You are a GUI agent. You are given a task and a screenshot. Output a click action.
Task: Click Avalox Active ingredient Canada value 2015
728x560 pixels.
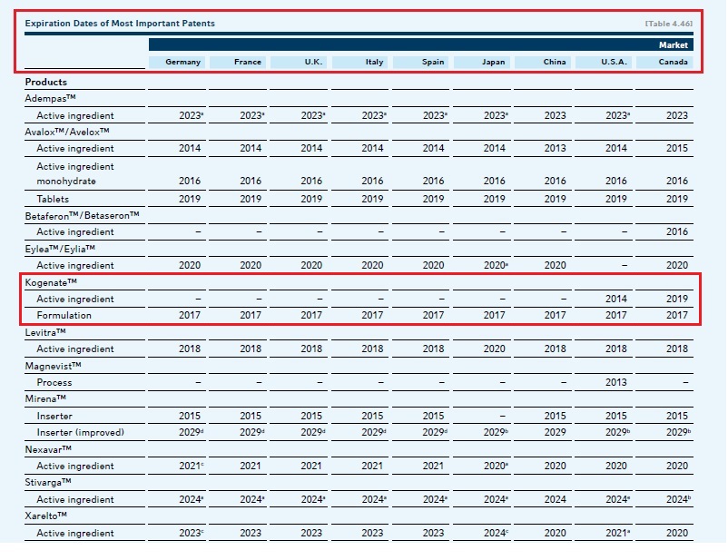pyautogui.click(x=677, y=148)
